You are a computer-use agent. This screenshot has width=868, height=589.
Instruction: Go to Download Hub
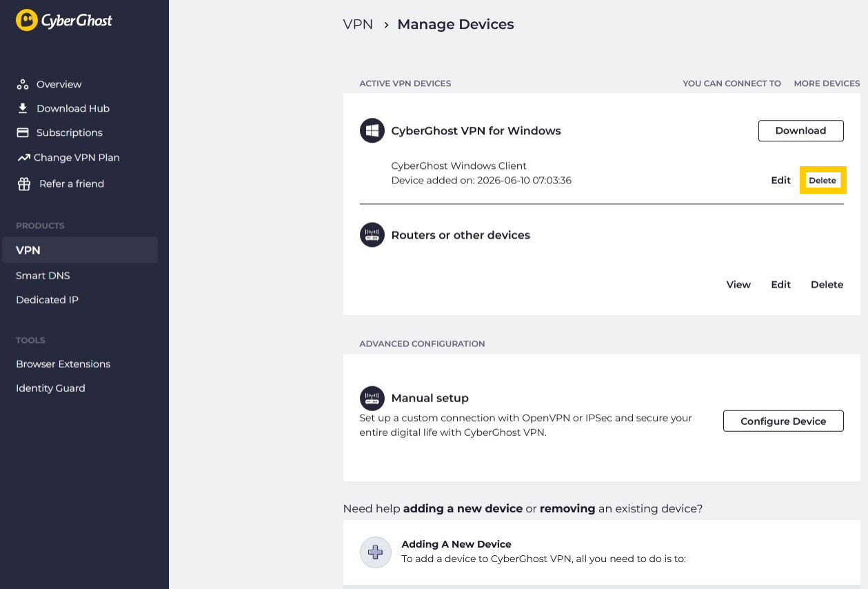[x=73, y=108]
